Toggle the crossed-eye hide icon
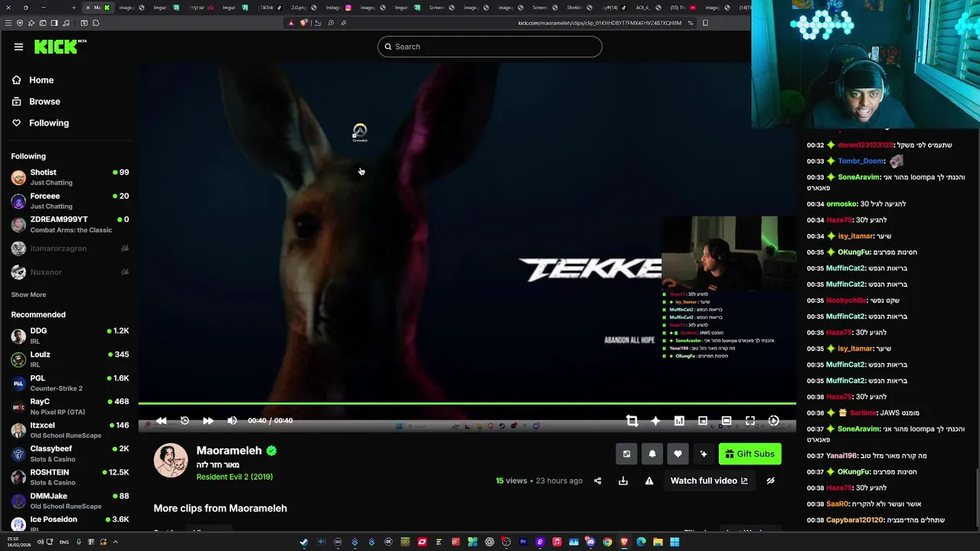Viewport: 980px width, 551px height. [770, 481]
